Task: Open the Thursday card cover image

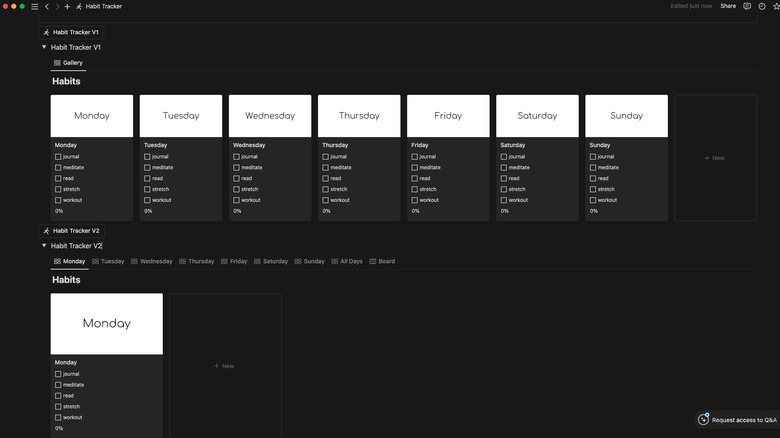Action: pyautogui.click(x=359, y=116)
